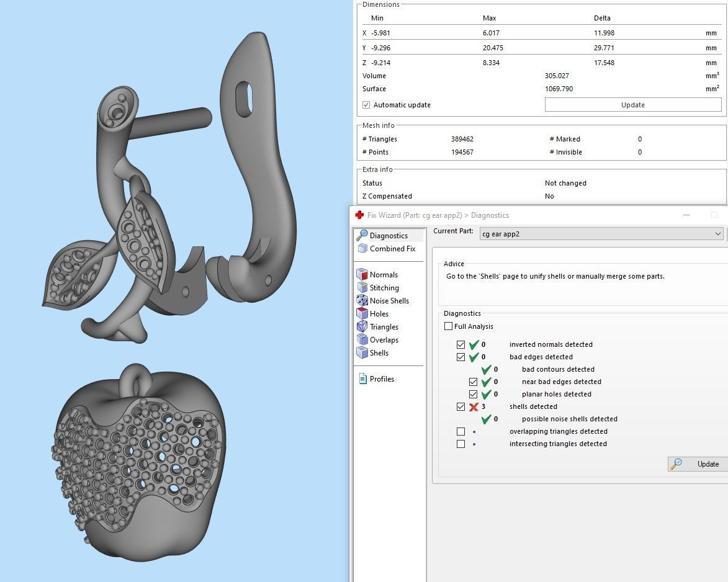This screenshot has height=582, width=728.
Task: Open the Combined Fix page
Action: pos(392,249)
